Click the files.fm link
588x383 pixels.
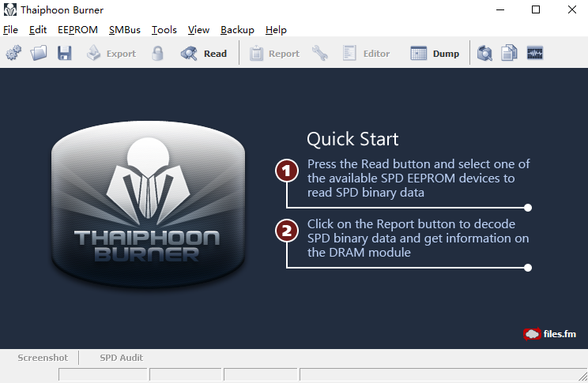550,333
